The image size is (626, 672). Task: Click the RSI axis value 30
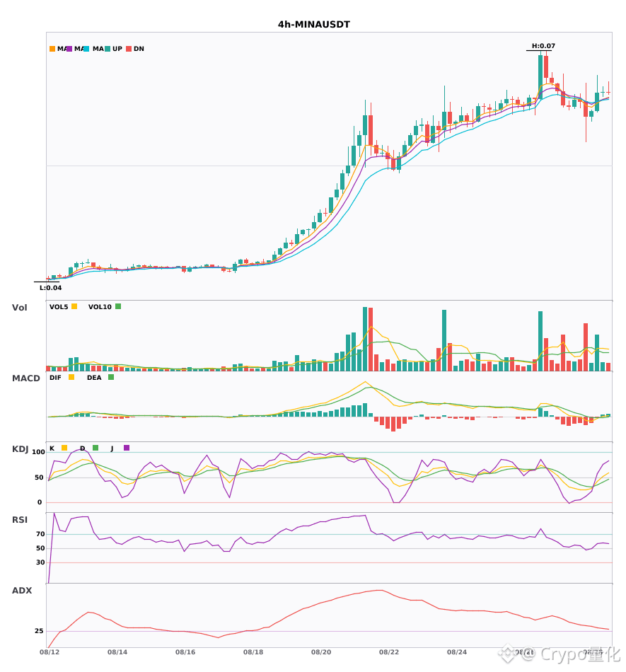pyautogui.click(x=41, y=562)
